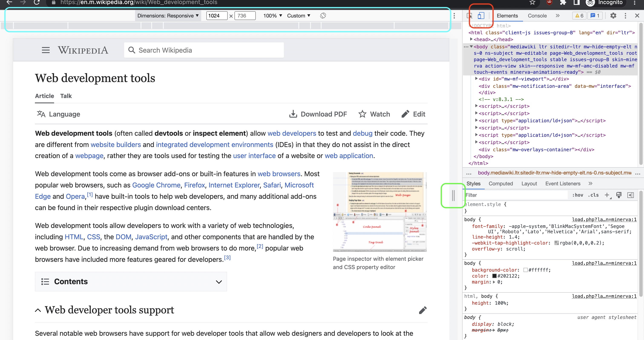Open the Custom throttling dropdown
The image size is (644, 340).
coord(299,16)
